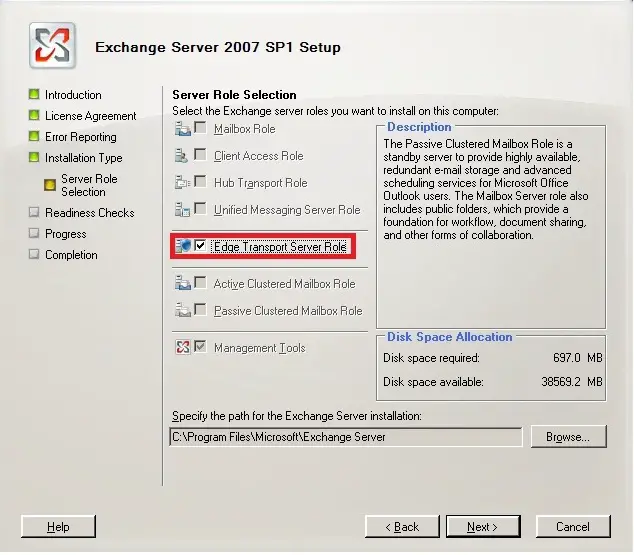
Task: Enable the Active Clustered Mailbox Role checkbox
Action: tap(200, 282)
